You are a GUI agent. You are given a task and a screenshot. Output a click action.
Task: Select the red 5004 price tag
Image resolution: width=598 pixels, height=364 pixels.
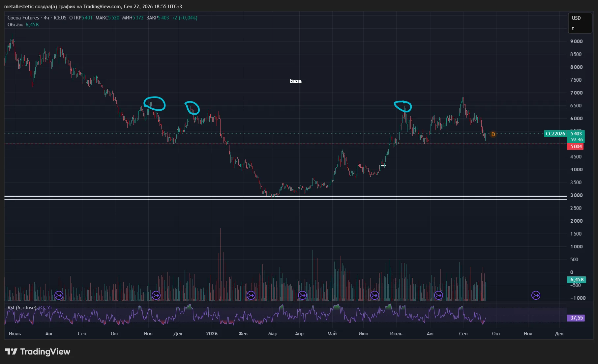(x=576, y=147)
